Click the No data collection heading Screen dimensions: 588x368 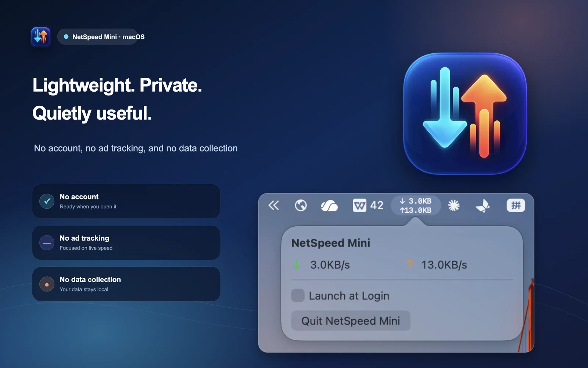90,280
